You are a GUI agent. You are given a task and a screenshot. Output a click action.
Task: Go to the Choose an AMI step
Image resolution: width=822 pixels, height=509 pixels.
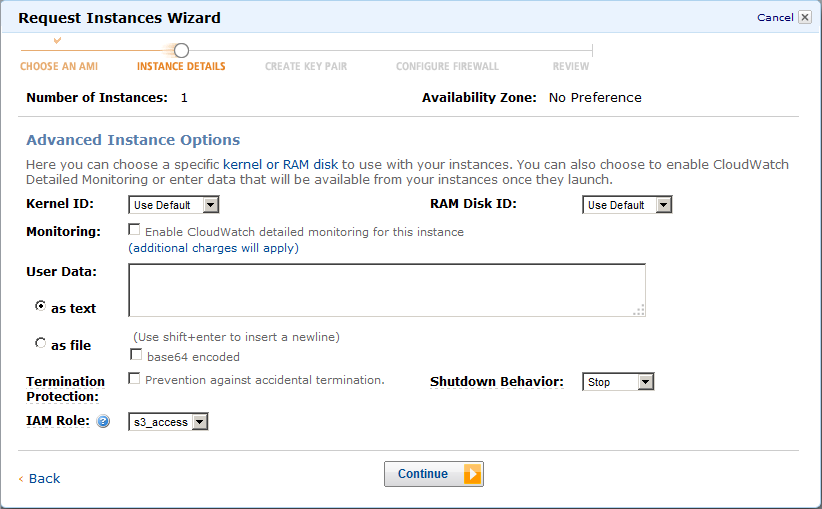[59, 67]
